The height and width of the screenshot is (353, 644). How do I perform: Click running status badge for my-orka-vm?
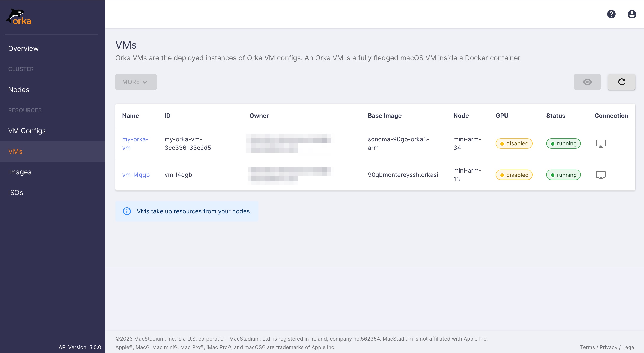(x=563, y=144)
